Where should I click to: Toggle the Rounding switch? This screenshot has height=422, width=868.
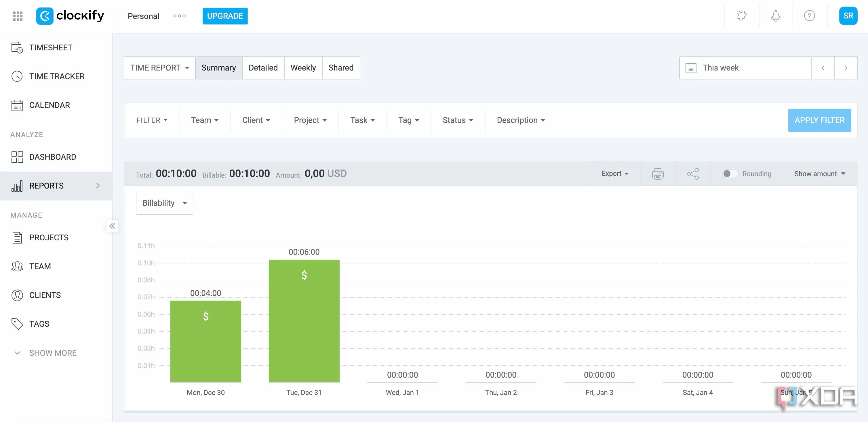[x=730, y=174]
